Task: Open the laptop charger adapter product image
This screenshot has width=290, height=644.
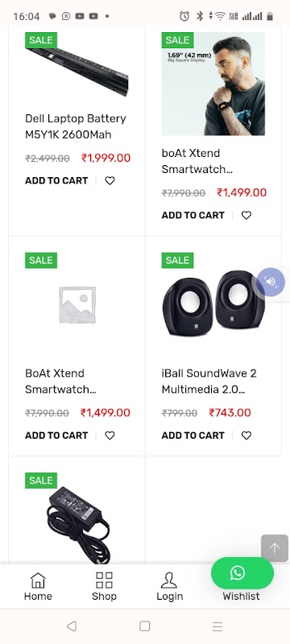Action: coord(77,525)
